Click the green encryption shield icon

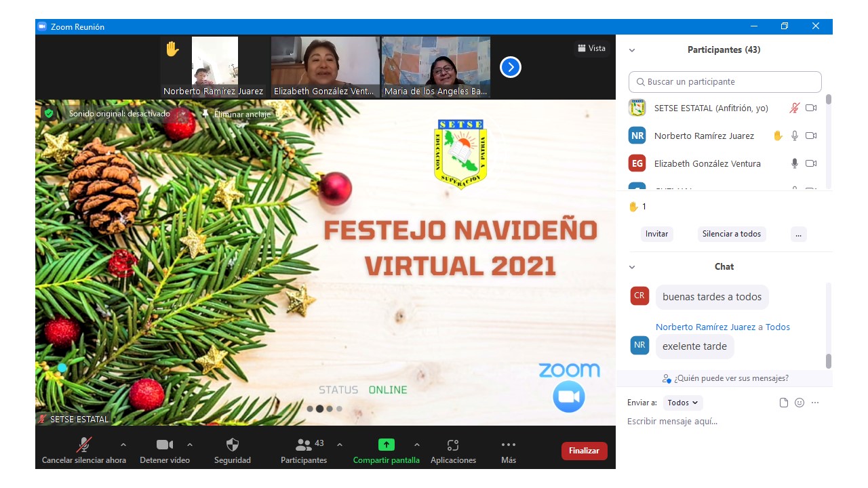pos(49,113)
